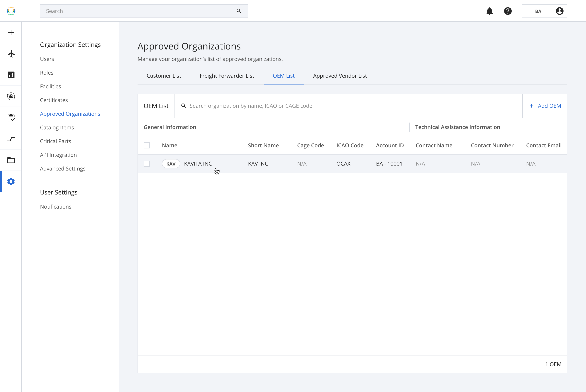Click the Contact Number column header
Viewport: 586px width, 392px height.
point(492,146)
